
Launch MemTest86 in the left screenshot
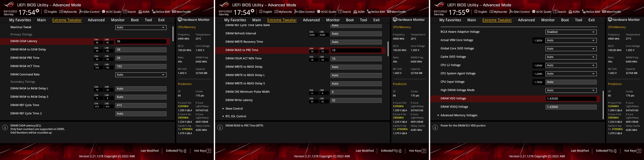[x=181, y=12]
